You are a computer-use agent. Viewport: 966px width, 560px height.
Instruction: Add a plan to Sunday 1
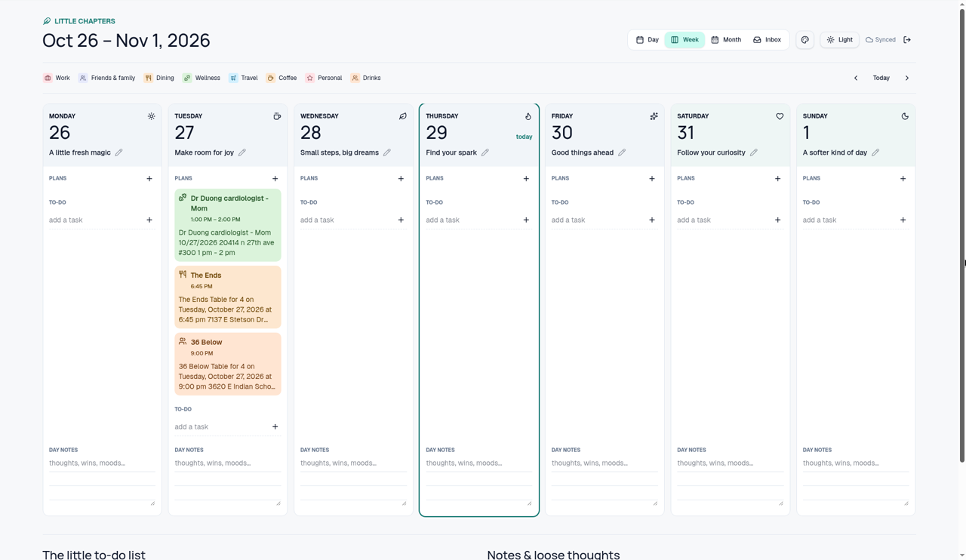point(903,179)
